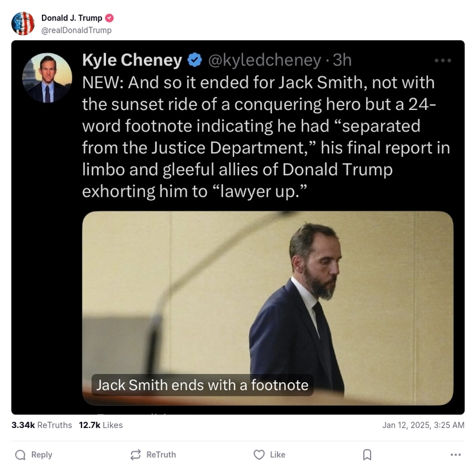Open the @realDonaldTrump handle link
Image resolution: width=476 pixels, height=475 pixels.
click(x=76, y=30)
